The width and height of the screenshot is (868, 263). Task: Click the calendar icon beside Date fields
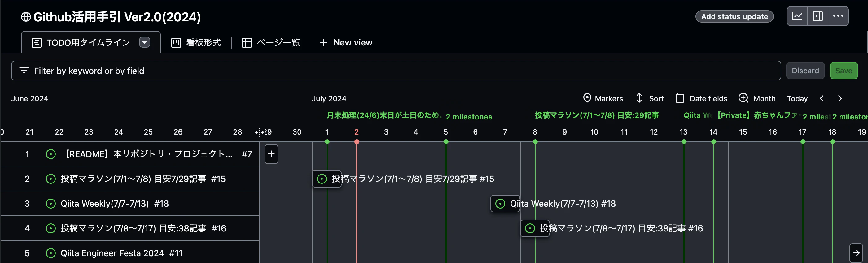[x=680, y=98]
